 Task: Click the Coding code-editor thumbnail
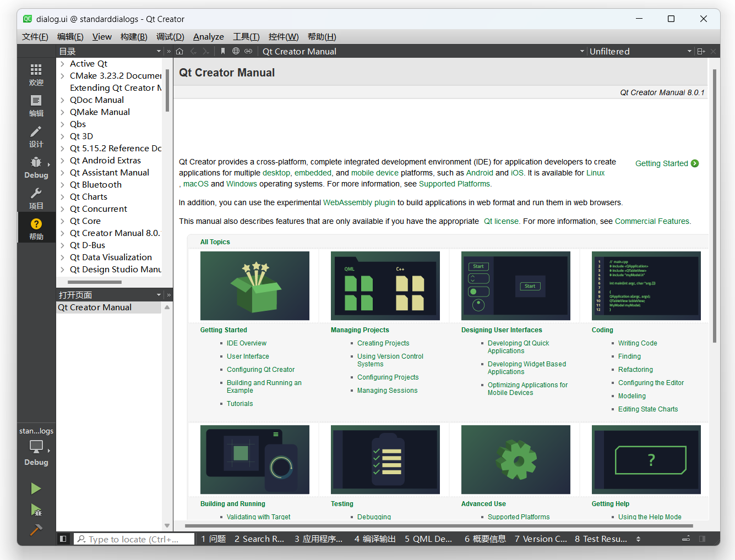646,286
